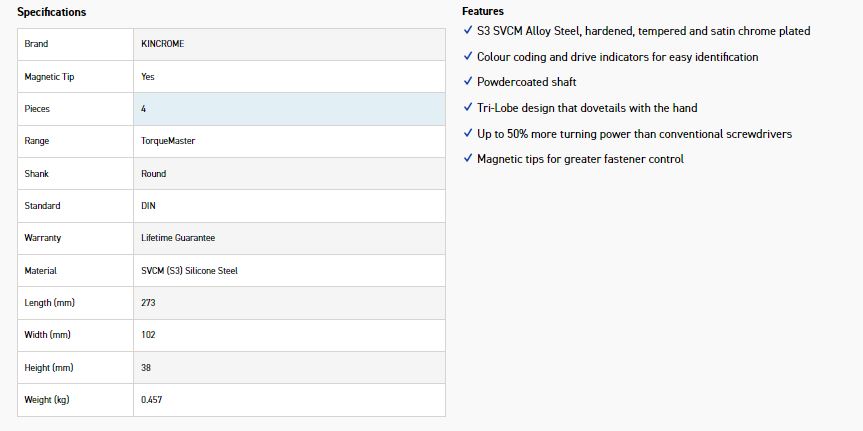The image size is (863, 431).
Task: Select the SVCM (S3) Silicone Steel material text
Action: 189,271
